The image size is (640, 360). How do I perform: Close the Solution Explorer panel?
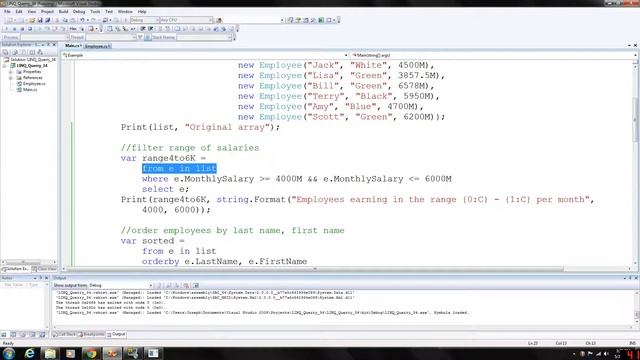(54, 44)
